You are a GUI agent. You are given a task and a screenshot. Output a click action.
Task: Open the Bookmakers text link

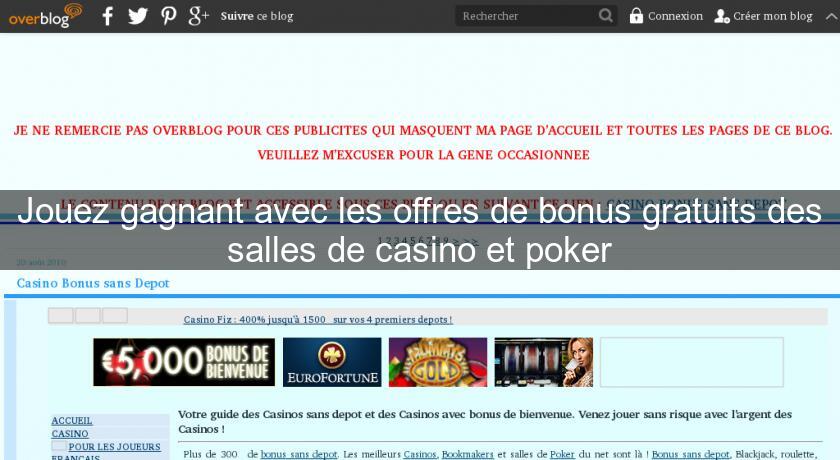pos(468,454)
